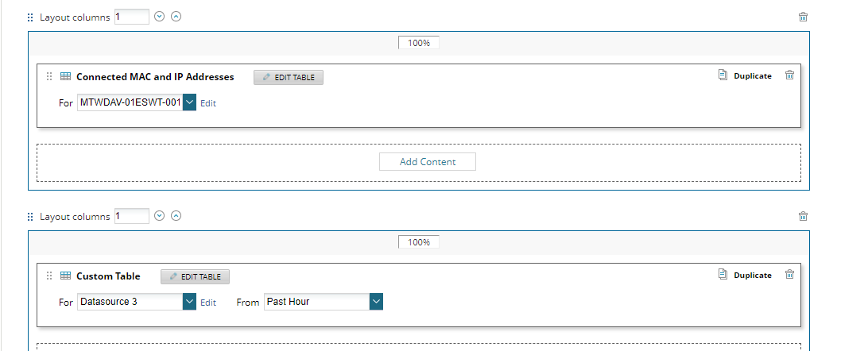Click up arrow beside Layout columns above Custom Table

[176, 216]
